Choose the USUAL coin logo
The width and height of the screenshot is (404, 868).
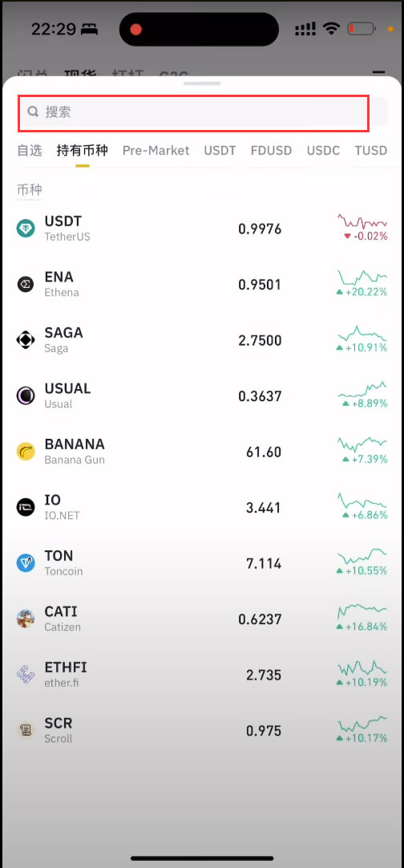pos(26,395)
